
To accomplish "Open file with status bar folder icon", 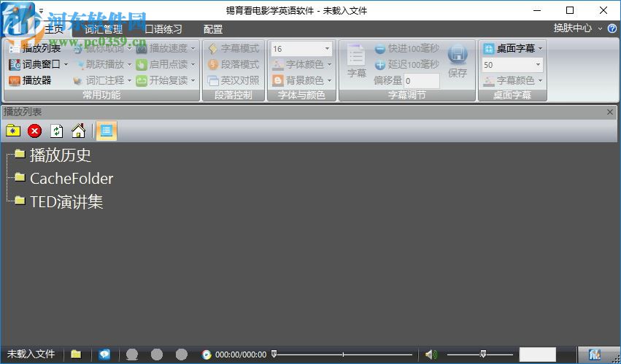I will (x=76, y=354).
